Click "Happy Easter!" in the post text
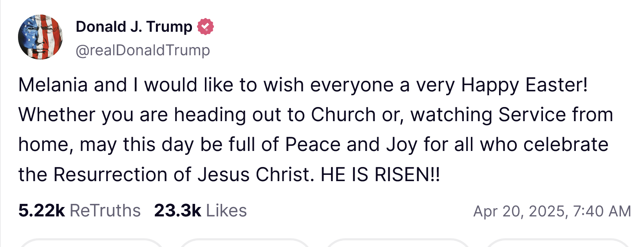This screenshot has height=247, width=644. coord(525,85)
